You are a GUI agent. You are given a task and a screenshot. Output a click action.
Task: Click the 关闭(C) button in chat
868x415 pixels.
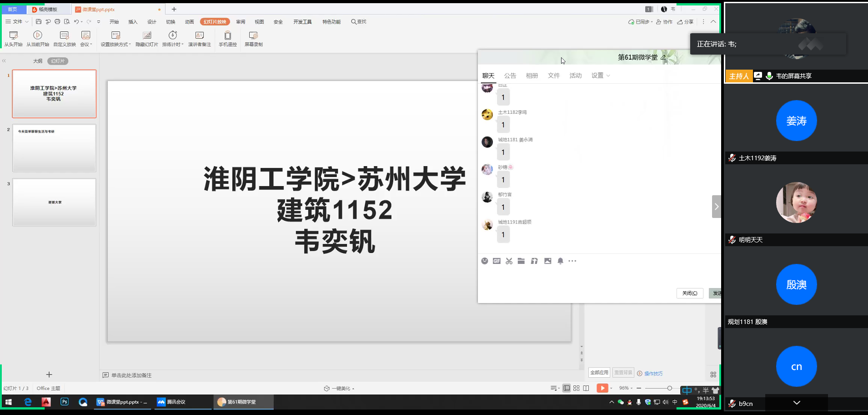[x=689, y=294]
